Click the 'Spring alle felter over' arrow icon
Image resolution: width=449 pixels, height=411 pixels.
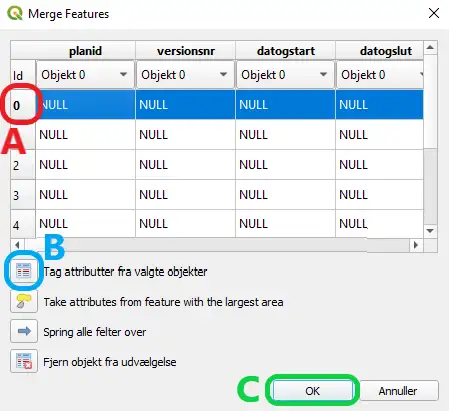[24, 331]
